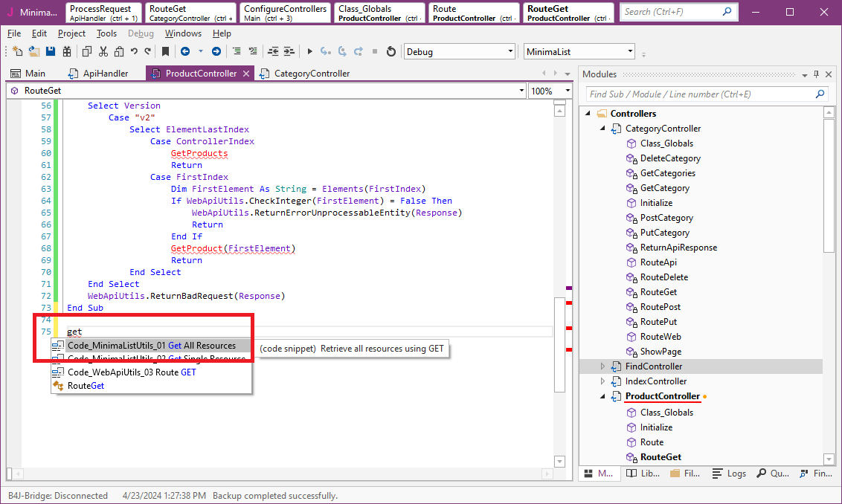
Task: Click the Restart circular arrow icon
Action: (391, 51)
